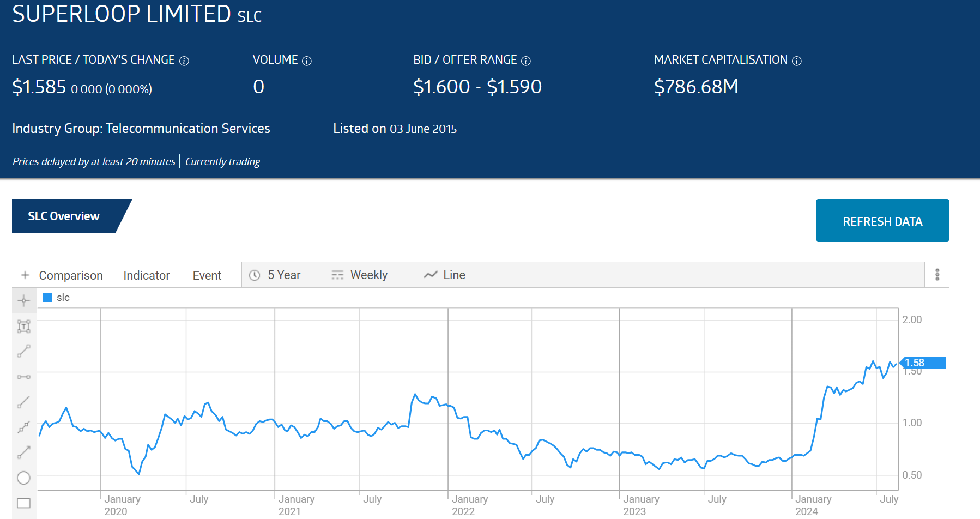
Task: Select the text annotation tool
Action: click(x=23, y=326)
